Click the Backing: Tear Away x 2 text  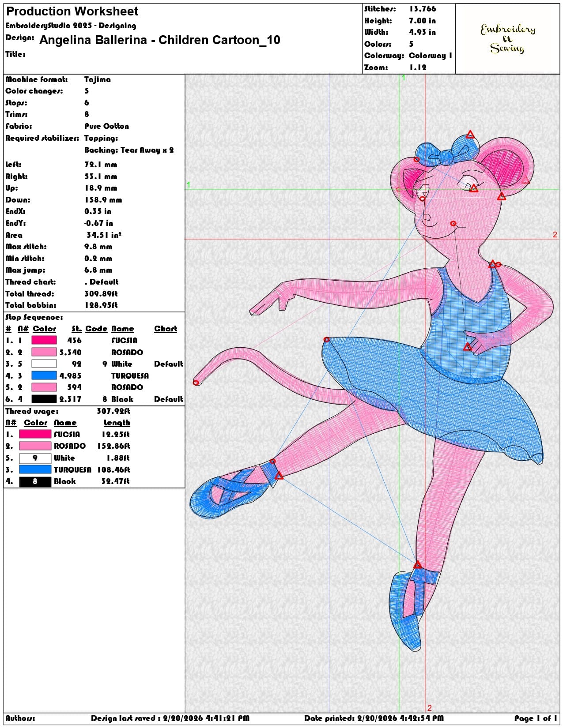tap(129, 150)
